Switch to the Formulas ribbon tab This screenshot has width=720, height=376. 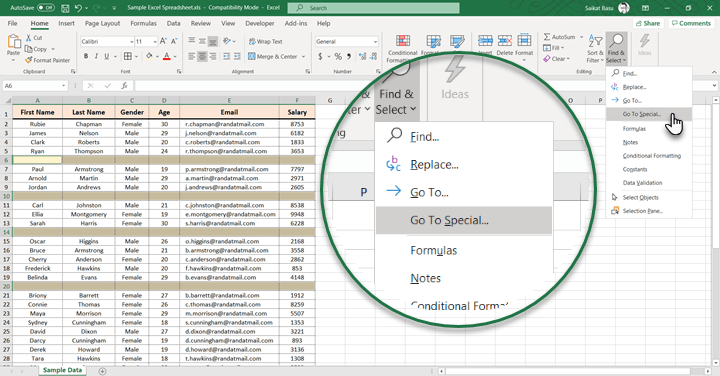(x=143, y=23)
